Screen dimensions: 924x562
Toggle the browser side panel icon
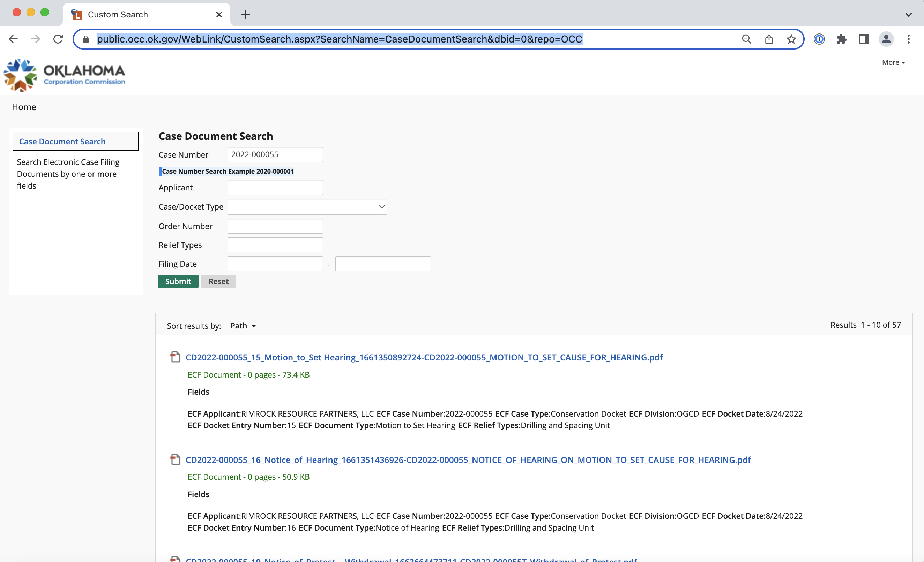[864, 39]
